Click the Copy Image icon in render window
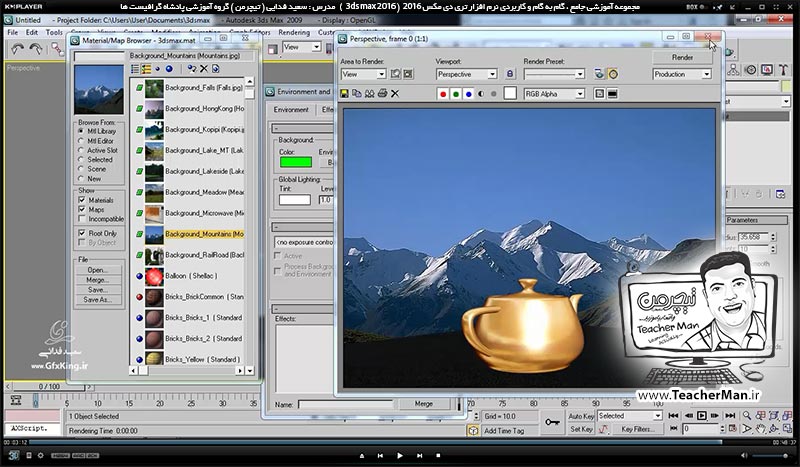Screen dimensions: 800x467 [x=357, y=93]
